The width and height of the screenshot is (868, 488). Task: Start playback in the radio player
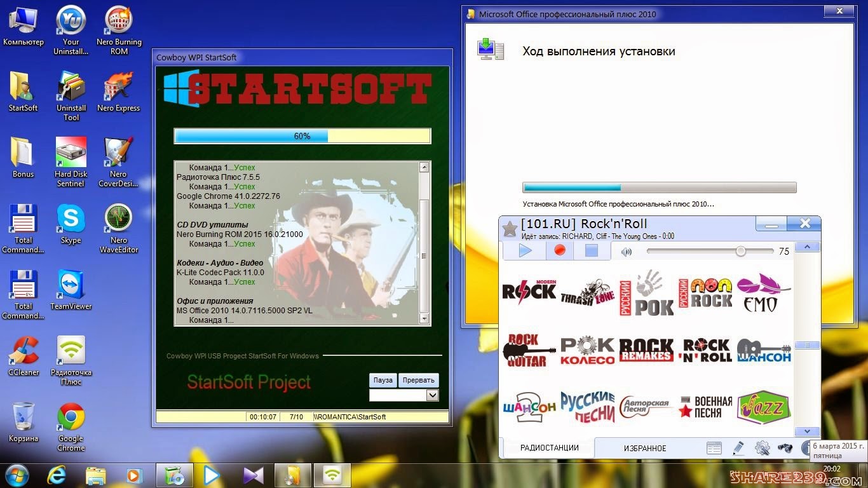tap(525, 250)
